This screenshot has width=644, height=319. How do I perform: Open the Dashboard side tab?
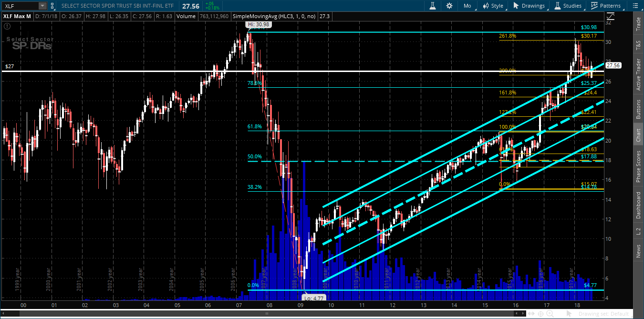pyautogui.click(x=638, y=206)
